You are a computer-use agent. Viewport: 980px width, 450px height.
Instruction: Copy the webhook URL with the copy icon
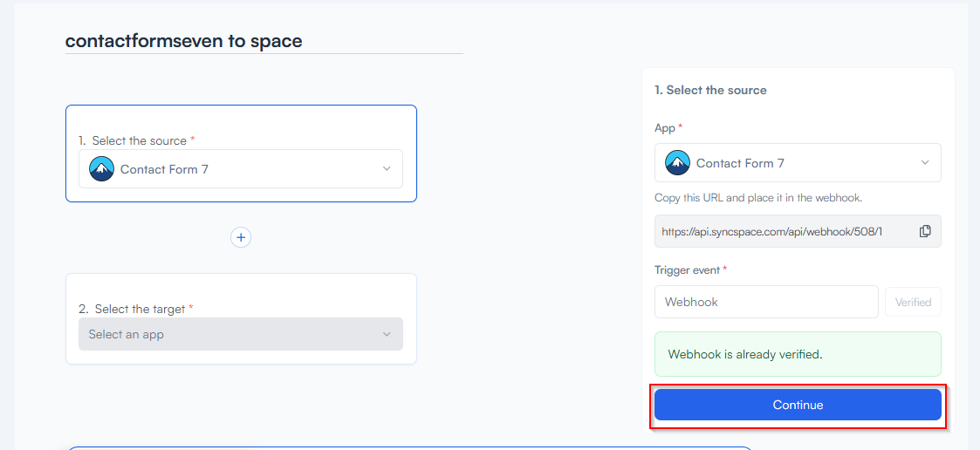point(925,231)
